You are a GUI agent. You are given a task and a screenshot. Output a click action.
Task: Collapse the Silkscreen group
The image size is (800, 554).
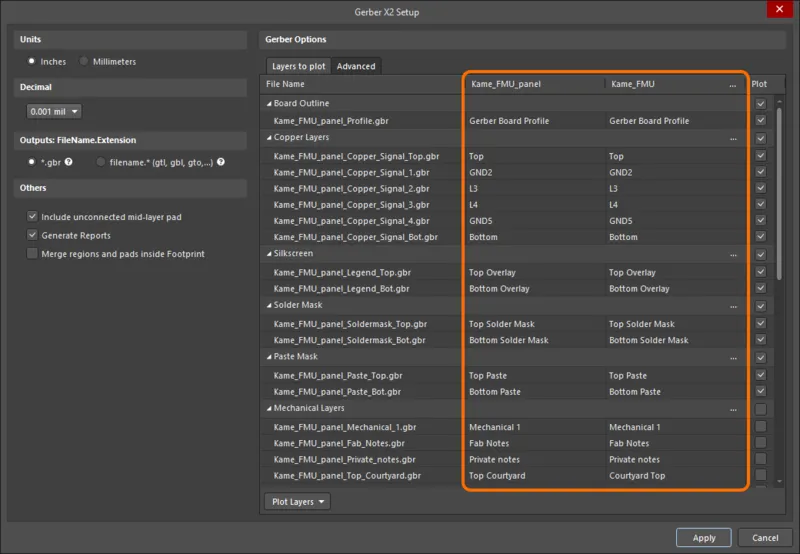pyautogui.click(x=268, y=254)
